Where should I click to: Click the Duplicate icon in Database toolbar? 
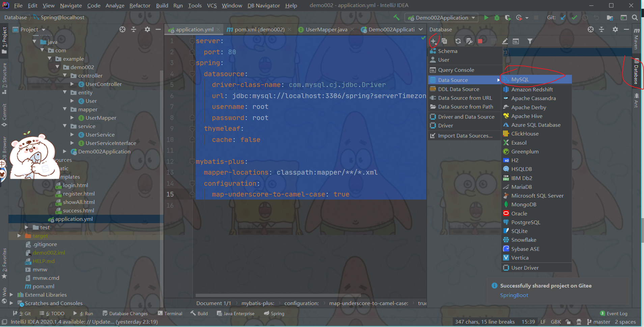tap(444, 41)
